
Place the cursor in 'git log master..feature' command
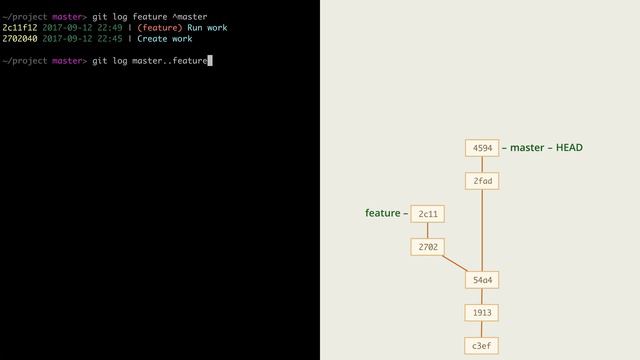(x=150, y=61)
